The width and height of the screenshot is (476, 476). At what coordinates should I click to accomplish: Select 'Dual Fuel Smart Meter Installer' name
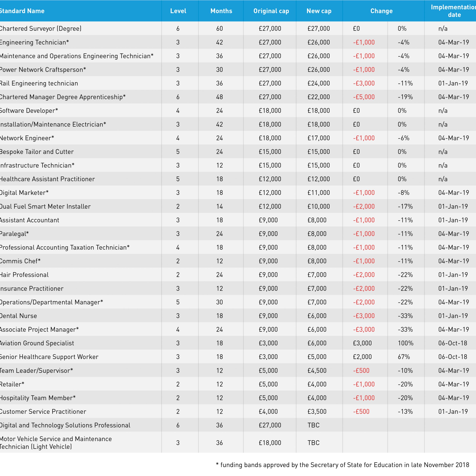pos(45,206)
